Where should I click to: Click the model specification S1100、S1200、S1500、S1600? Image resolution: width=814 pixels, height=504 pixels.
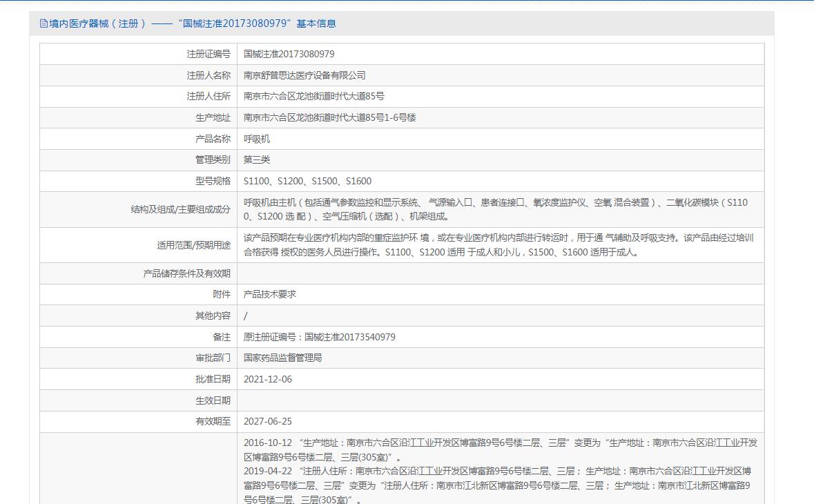click(x=307, y=181)
